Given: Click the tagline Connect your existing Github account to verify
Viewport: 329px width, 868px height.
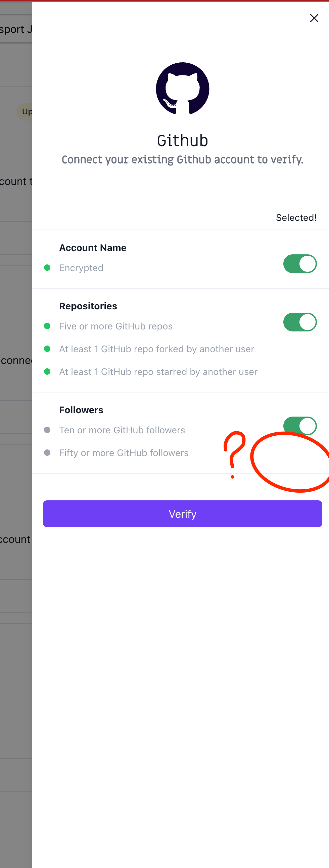Looking at the screenshot, I should click(182, 160).
